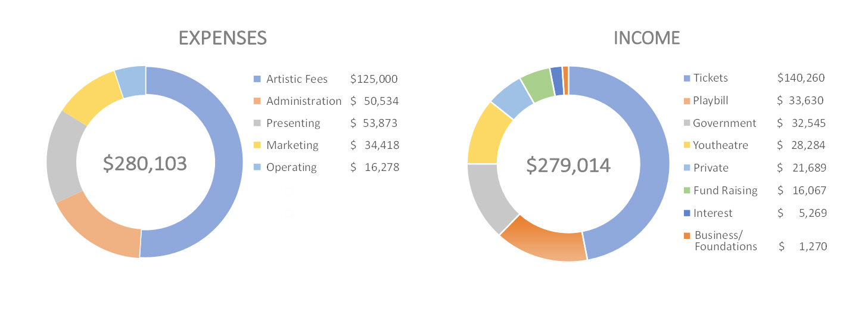This screenshot has height=336, width=868.
Task: Click the Business/Foundations legend color swatch
Action: tap(687, 235)
